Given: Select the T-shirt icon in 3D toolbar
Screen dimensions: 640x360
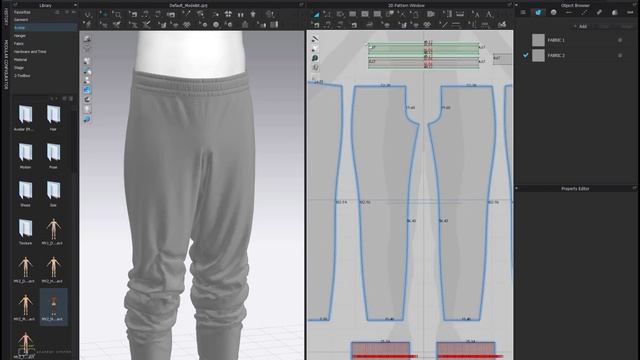Looking at the screenshot, I should pyautogui.click(x=253, y=15).
